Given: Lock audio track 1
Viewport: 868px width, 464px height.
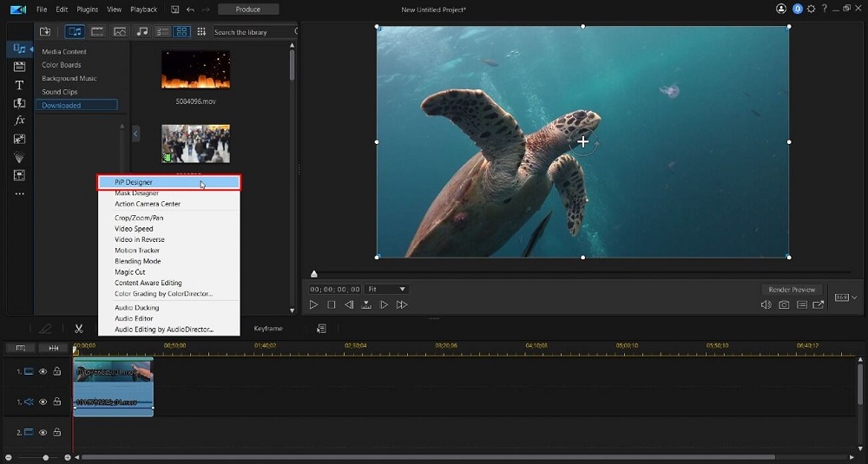Looking at the screenshot, I should [57, 401].
